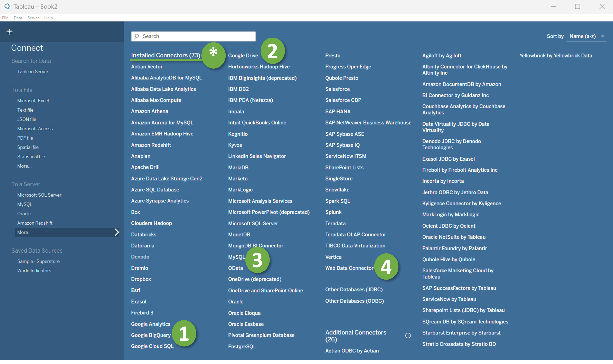
Task: Click the Tableau app icon in title bar
Action: (x=7, y=6)
